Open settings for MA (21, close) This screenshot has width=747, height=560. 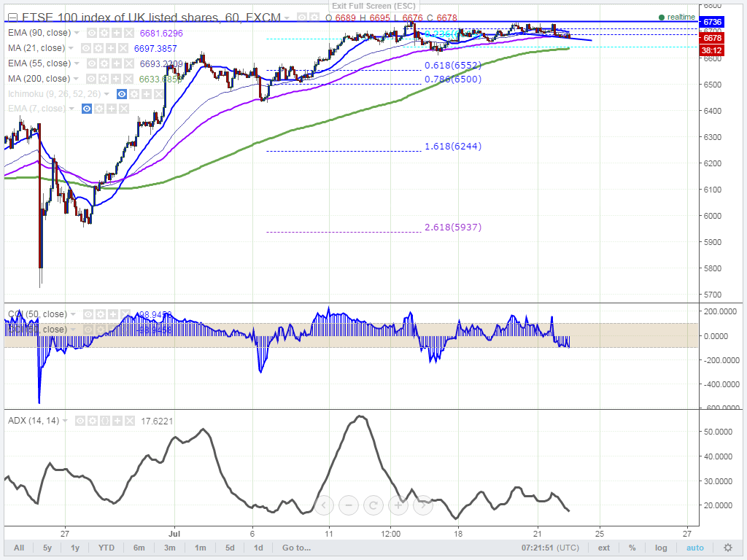coord(98,48)
